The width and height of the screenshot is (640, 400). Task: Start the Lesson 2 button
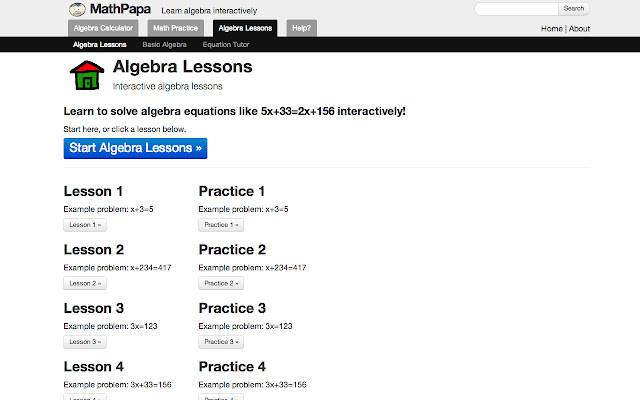[84, 283]
